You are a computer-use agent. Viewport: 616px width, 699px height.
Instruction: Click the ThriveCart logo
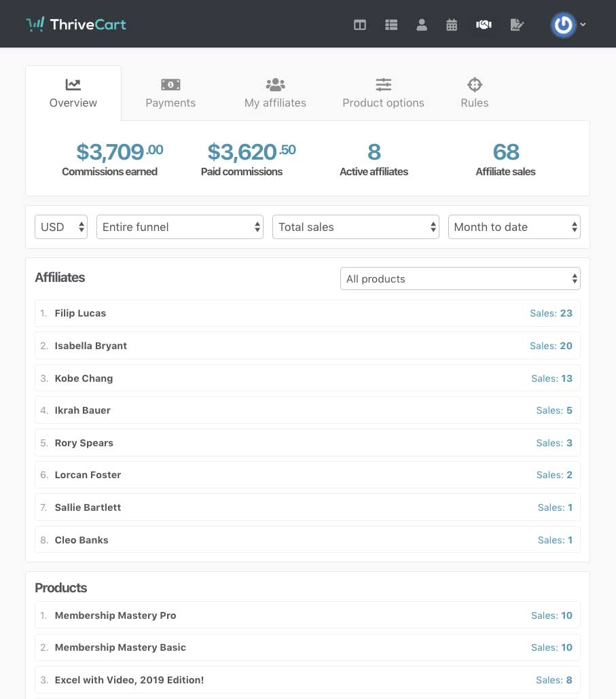pyautogui.click(x=76, y=24)
